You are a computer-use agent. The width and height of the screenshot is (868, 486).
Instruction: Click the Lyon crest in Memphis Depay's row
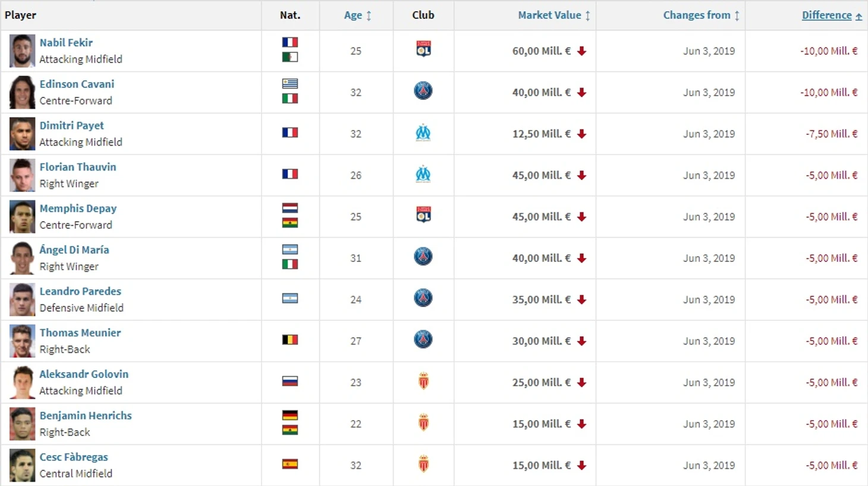coord(423,214)
